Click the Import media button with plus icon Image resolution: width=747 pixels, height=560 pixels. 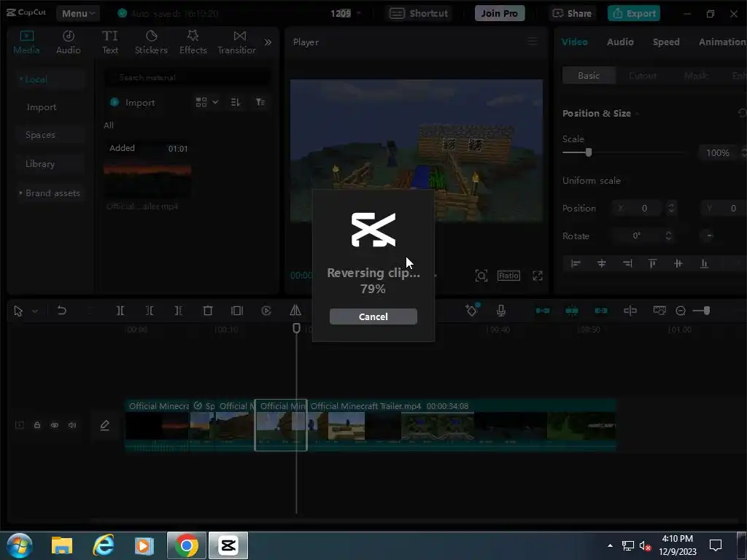[133, 102]
